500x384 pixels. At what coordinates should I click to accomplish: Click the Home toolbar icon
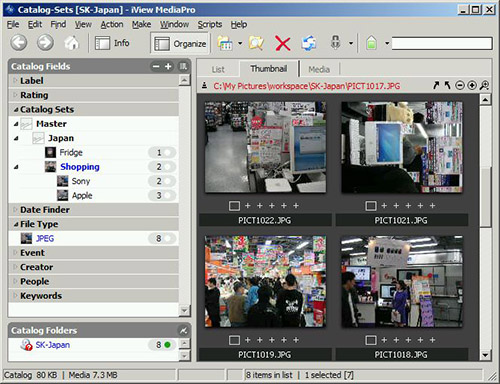tap(72, 43)
